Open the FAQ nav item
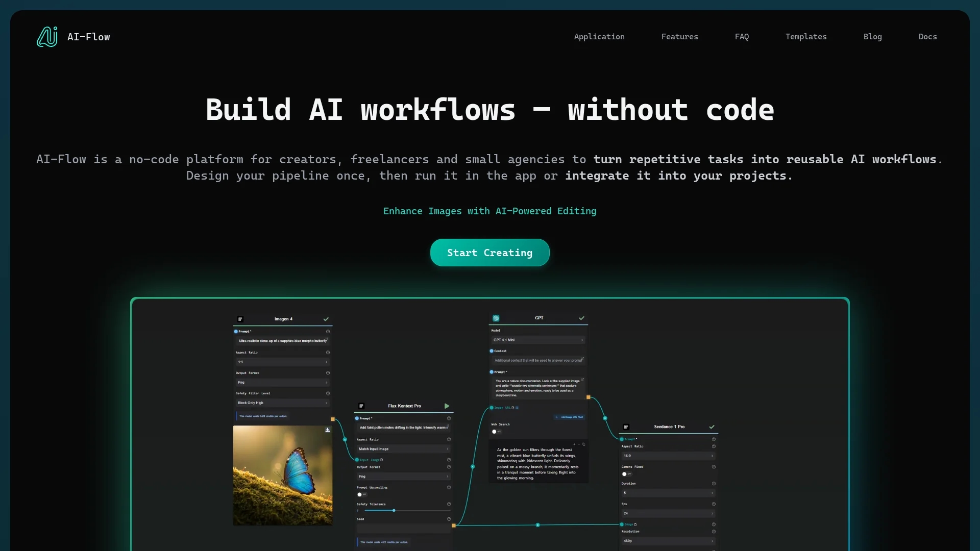The width and height of the screenshot is (980, 551). click(x=742, y=37)
